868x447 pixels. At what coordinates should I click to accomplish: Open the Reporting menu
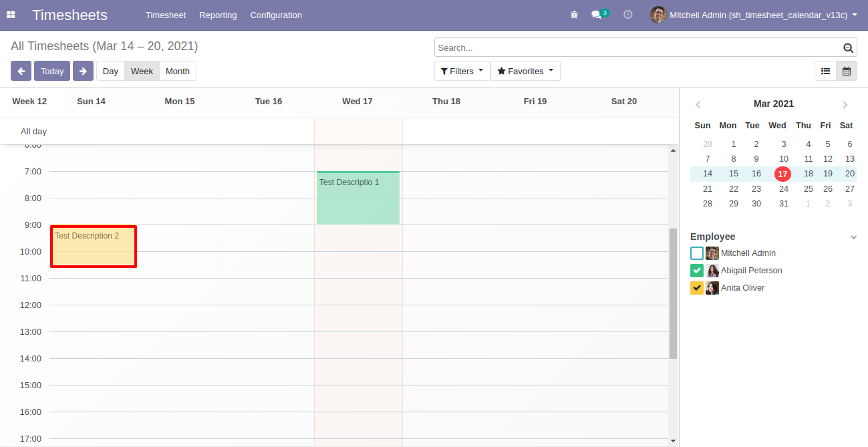point(218,15)
